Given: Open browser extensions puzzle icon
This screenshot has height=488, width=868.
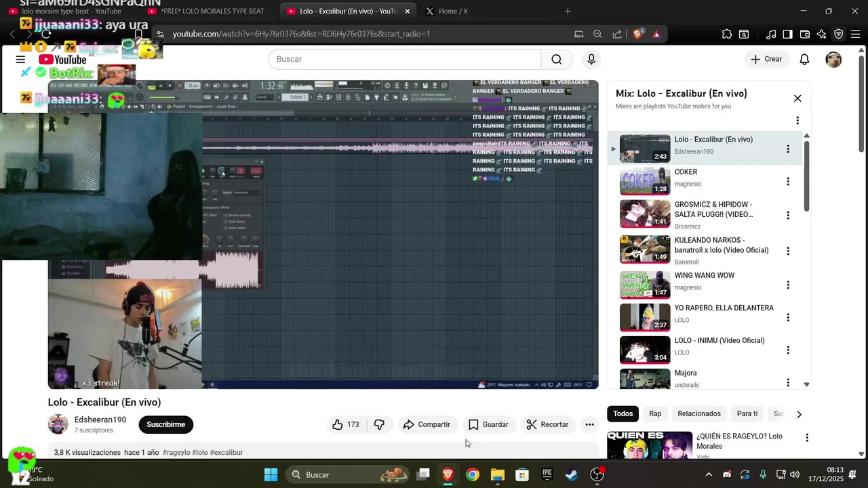Looking at the screenshot, I should point(727,34).
